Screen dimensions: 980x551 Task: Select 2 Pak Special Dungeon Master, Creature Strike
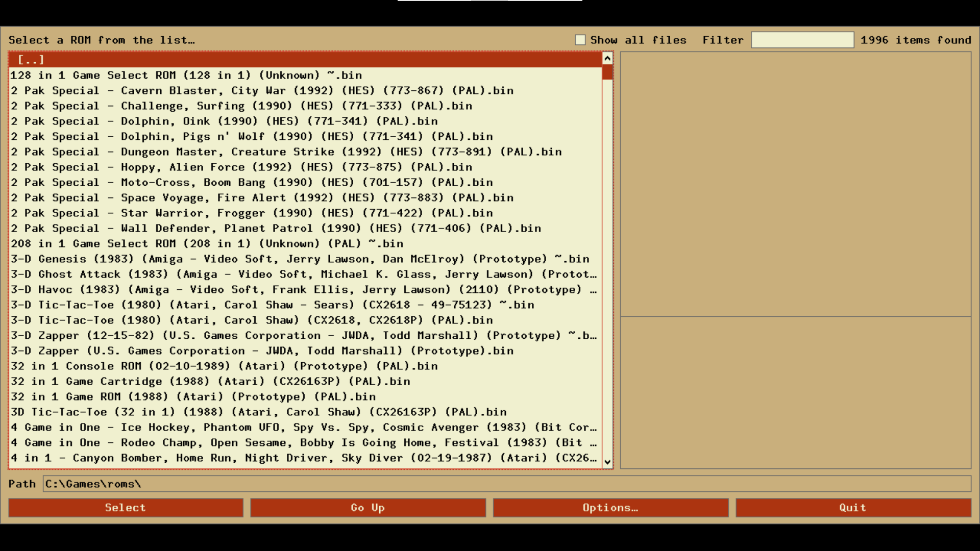tap(305, 152)
